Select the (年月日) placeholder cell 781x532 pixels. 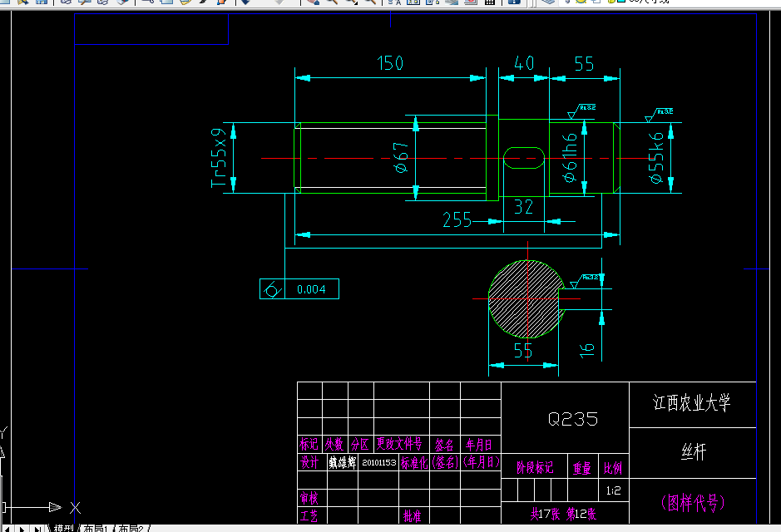481,462
